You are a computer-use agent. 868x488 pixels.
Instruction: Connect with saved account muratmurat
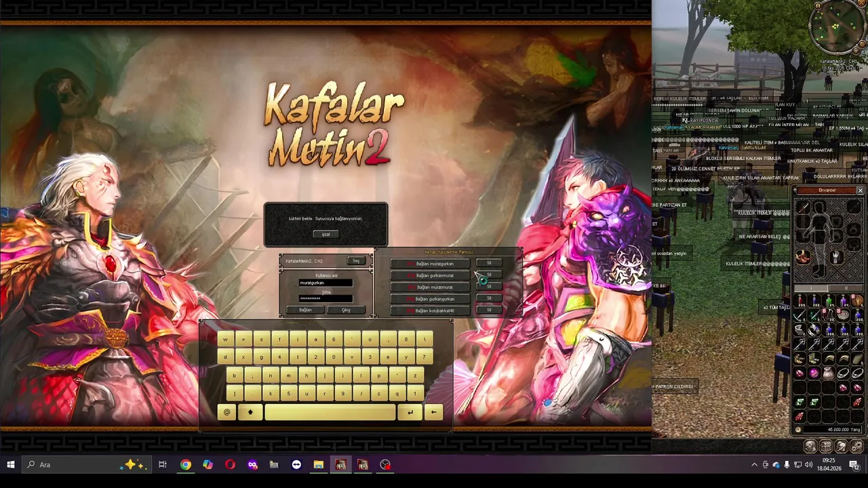coord(430,287)
